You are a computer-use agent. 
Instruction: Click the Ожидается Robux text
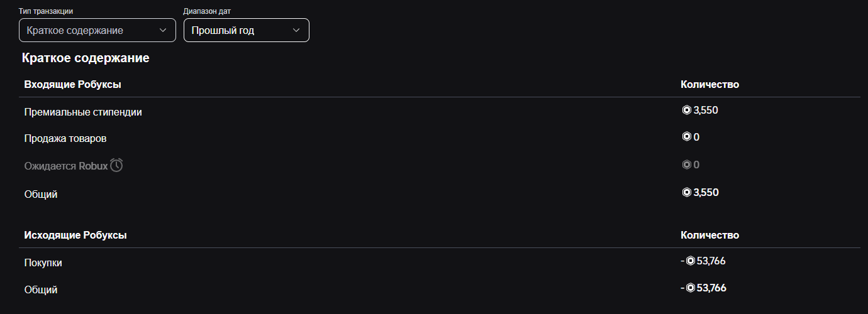coord(66,166)
